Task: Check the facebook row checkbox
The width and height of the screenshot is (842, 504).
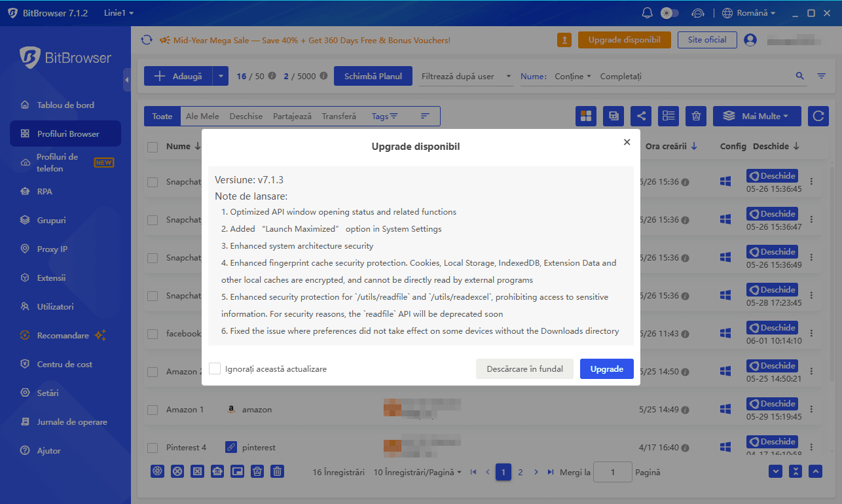Action: pos(153,334)
